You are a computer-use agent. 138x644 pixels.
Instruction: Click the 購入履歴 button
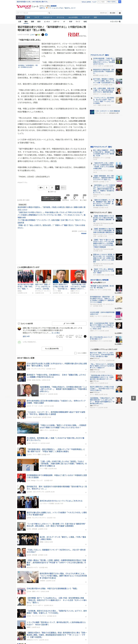click(x=112, y=13)
